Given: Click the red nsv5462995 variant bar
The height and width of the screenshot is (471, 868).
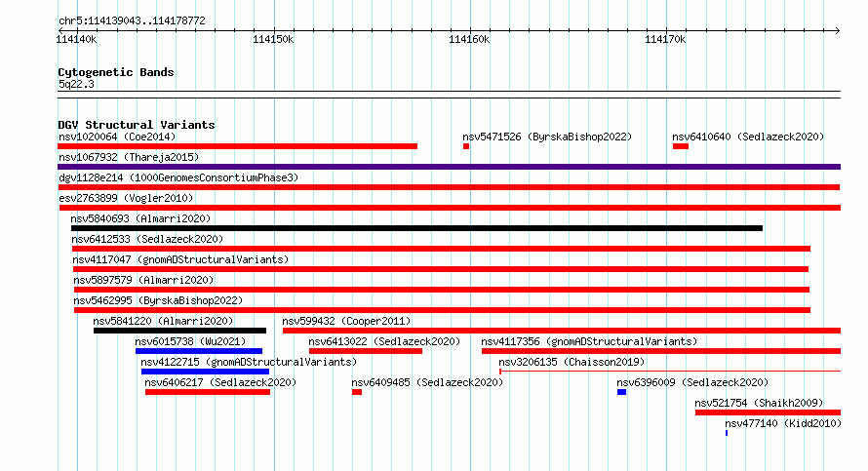Looking at the screenshot, I should click(x=443, y=310).
